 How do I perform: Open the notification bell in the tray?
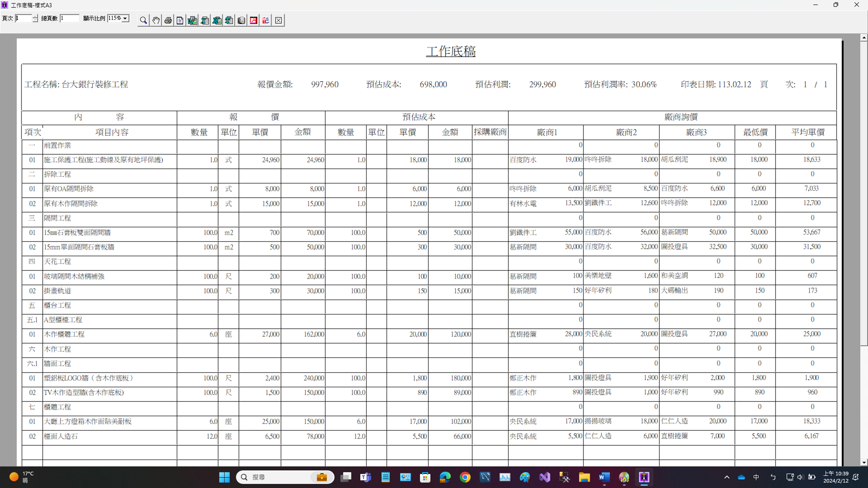(x=856, y=477)
